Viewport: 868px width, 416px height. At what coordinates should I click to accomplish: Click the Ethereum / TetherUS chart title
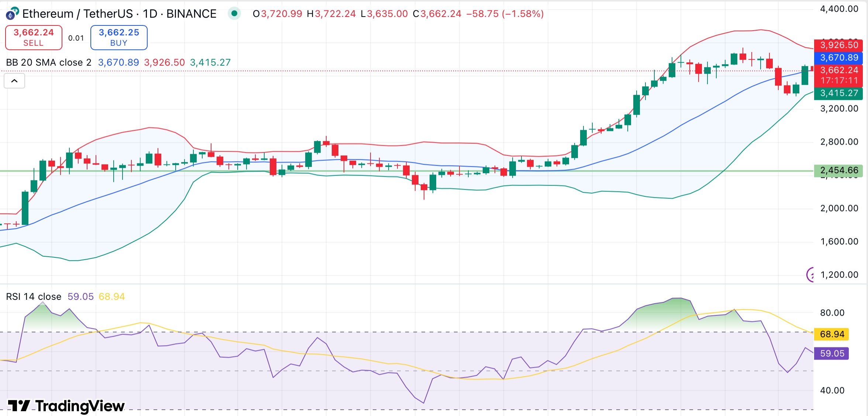(x=119, y=14)
